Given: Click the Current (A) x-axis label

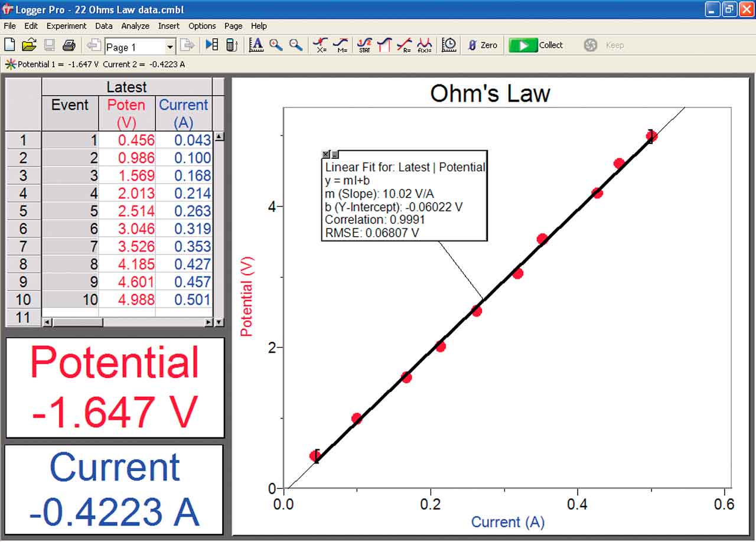Looking at the screenshot, I should (507, 522).
